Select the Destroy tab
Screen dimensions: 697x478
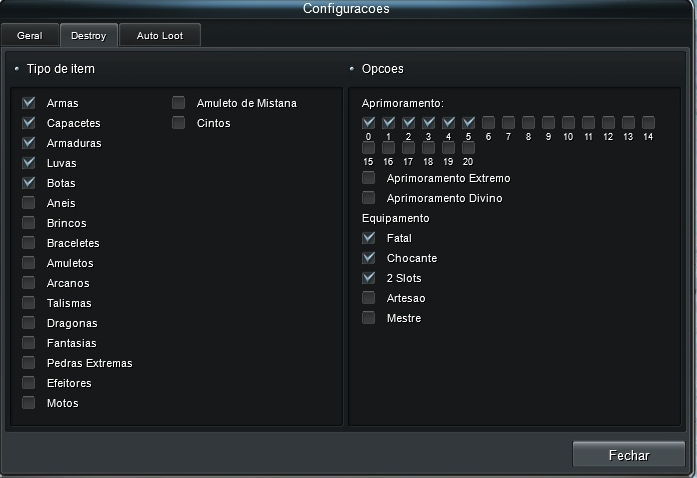(x=89, y=35)
